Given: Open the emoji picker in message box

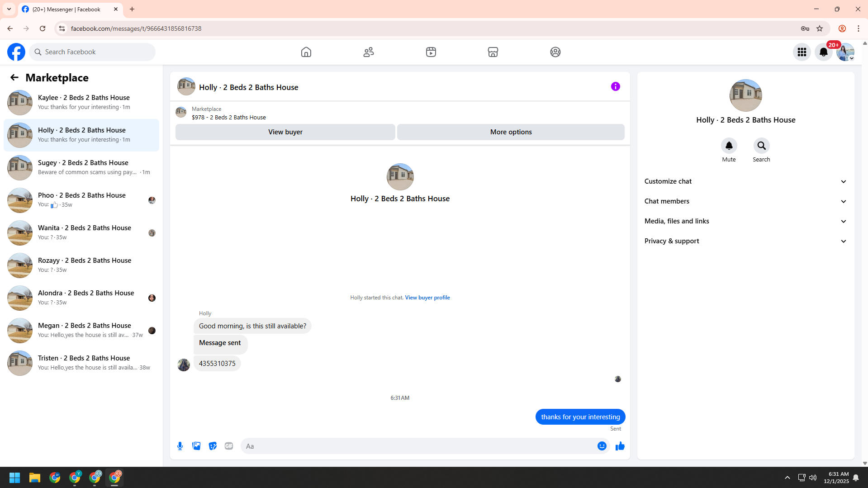Looking at the screenshot, I should click(x=602, y=446).
